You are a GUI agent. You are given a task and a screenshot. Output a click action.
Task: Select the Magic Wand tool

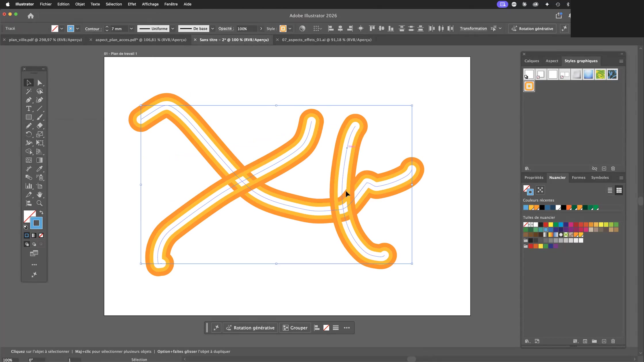click(29, 91)
